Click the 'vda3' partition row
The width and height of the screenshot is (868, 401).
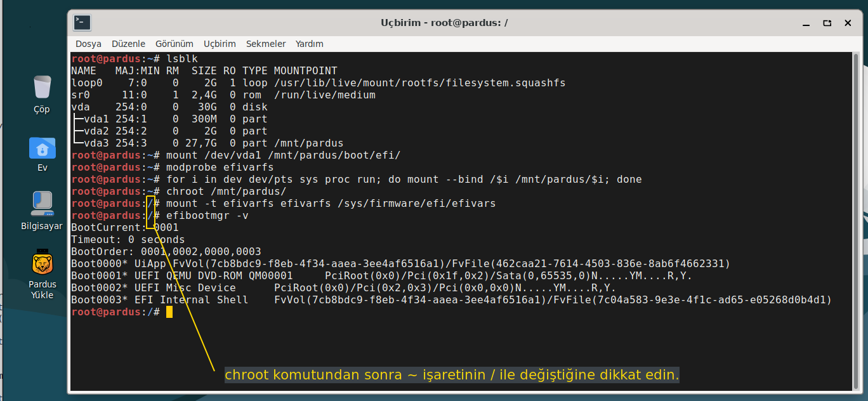click(x=207, y=143)
